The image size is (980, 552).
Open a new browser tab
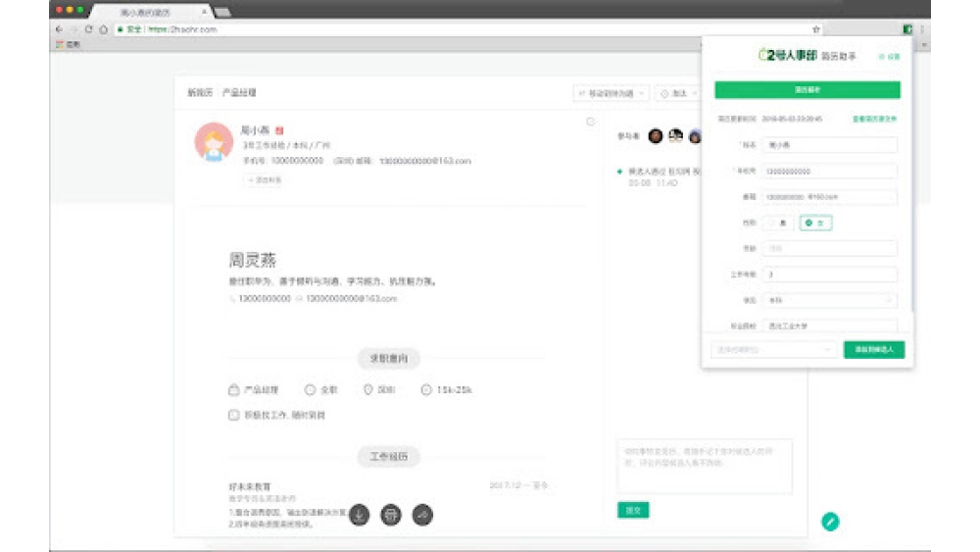222,12
